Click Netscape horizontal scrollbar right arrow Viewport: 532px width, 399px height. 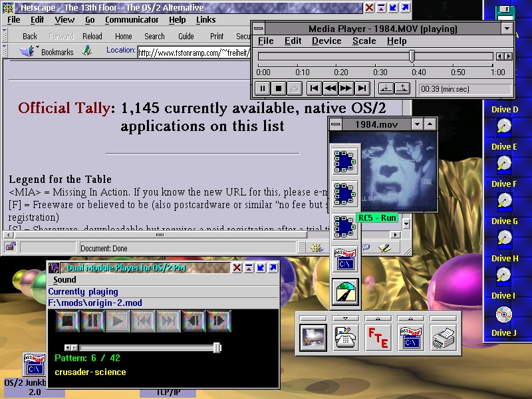pyautogui.click(x=395, y=235)
